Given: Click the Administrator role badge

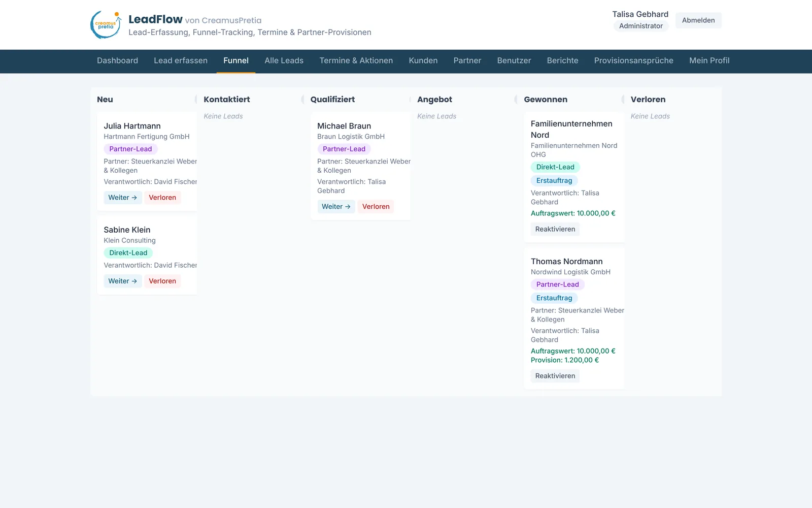Looking at the screenshot, I should pyautogui.click(x=641, y=26).
